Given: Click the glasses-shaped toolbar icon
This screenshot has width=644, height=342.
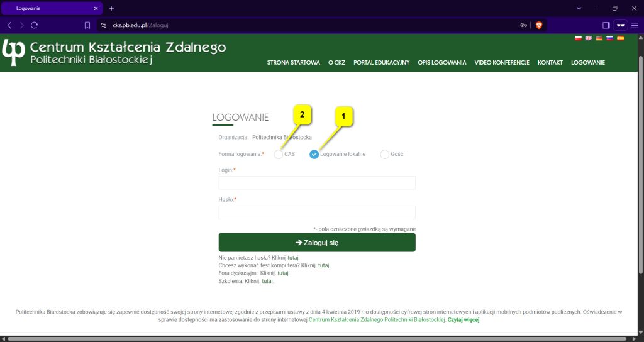Looking at the screenshot, I should (x=621, y=25).
